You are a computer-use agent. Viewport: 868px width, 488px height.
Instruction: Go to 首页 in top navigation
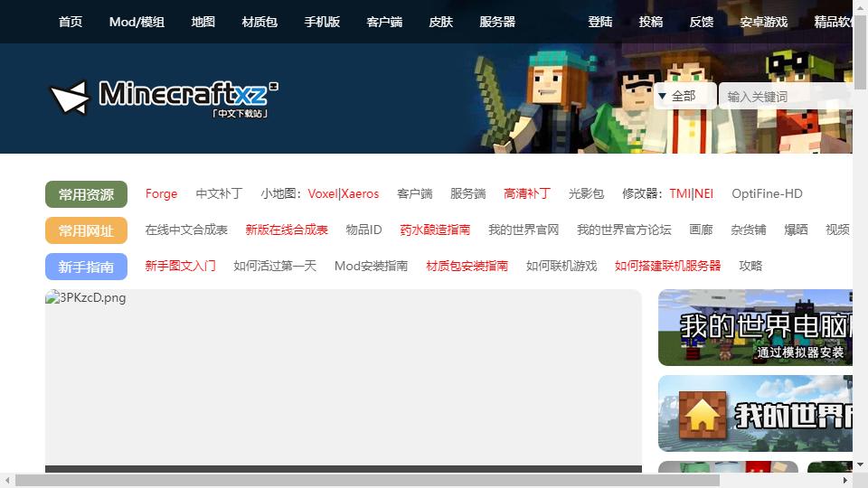(71, 22)
